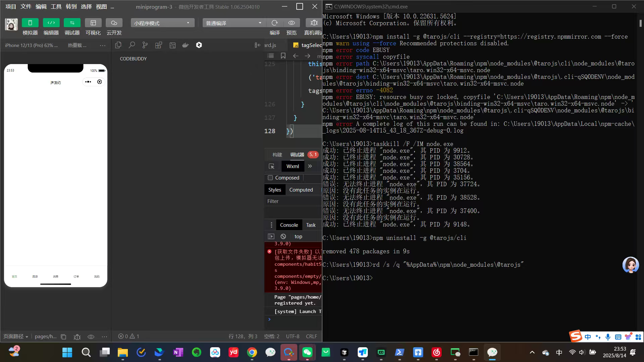This screenshot has height=362, width=644.
Task: Enable the Composed checkbox
Action: click(270, 178)
